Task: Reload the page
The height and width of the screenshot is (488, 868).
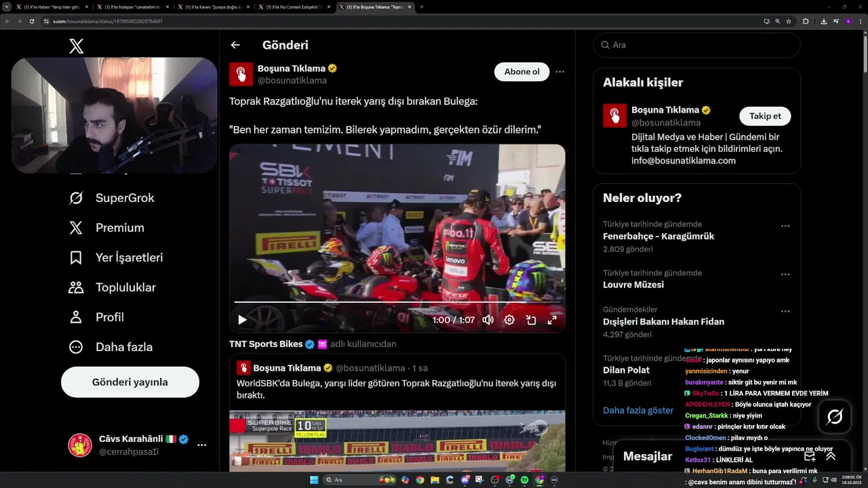Action: pos(31,21)
